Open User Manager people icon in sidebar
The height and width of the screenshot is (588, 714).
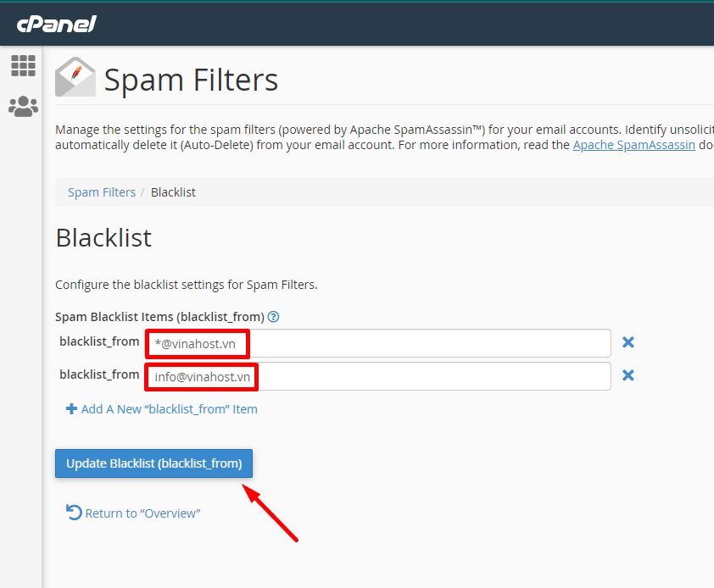click(x=23, y=106)
